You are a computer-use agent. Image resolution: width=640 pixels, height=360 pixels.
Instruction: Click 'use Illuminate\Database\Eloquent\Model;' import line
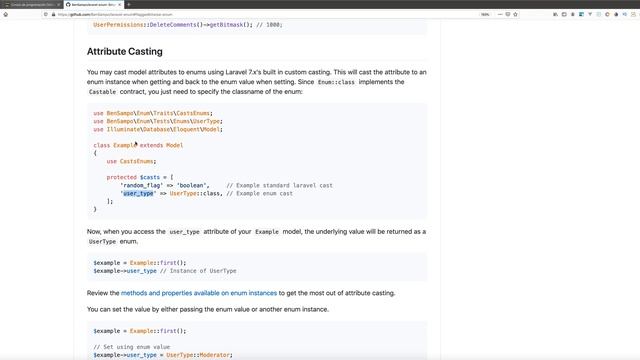158,129
